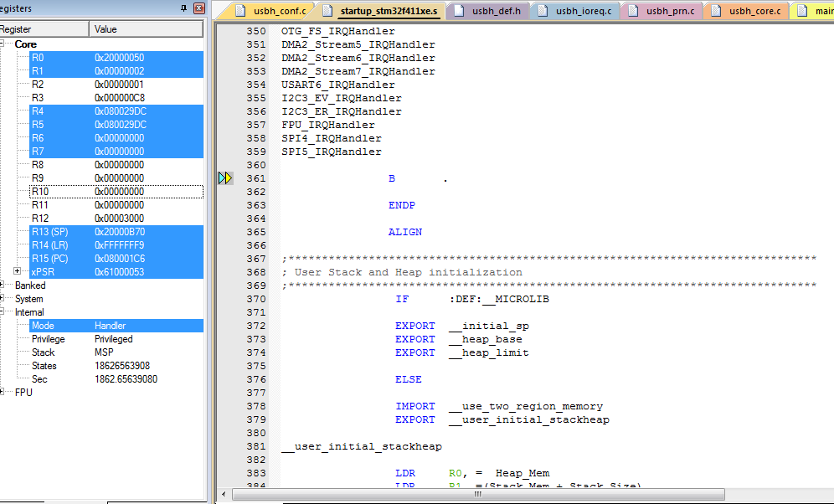
Task: Open the usbh_def.h tab
Action: point(488,11)
